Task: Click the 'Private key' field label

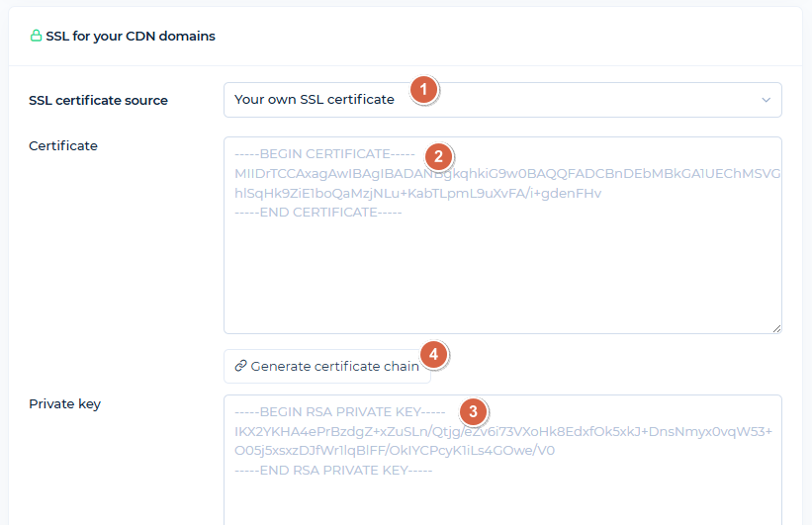Action: coord(65,403)
